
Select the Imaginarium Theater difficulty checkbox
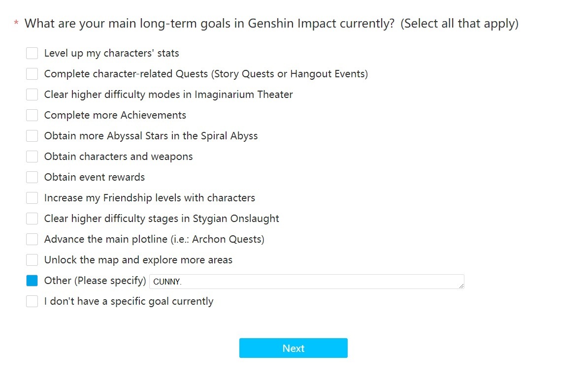click(x=32, y=95)
